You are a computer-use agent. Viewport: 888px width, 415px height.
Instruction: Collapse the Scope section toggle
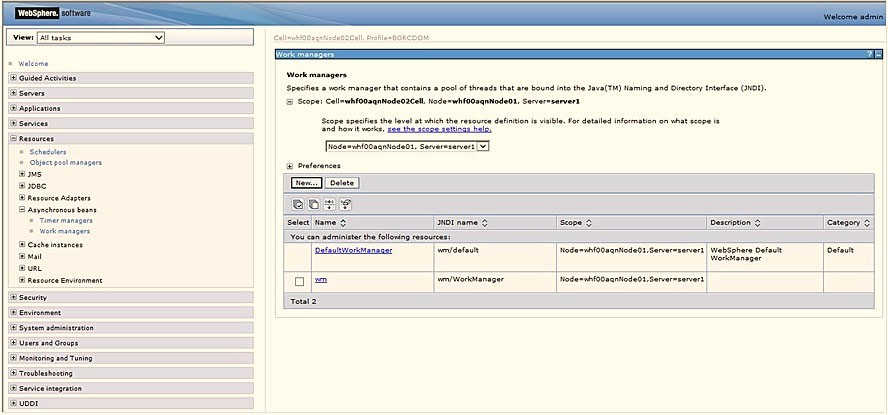289,102
